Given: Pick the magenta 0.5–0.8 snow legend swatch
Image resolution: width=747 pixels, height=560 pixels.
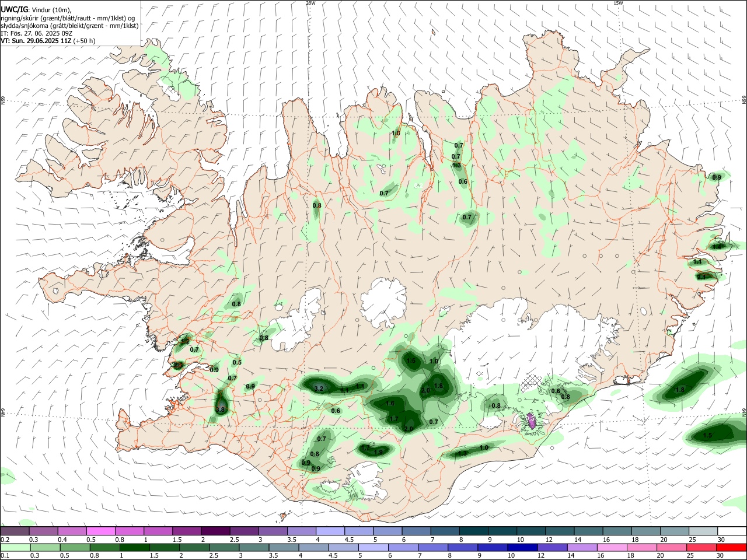Looking at the screenshot, I should click(x=102, y=531).
